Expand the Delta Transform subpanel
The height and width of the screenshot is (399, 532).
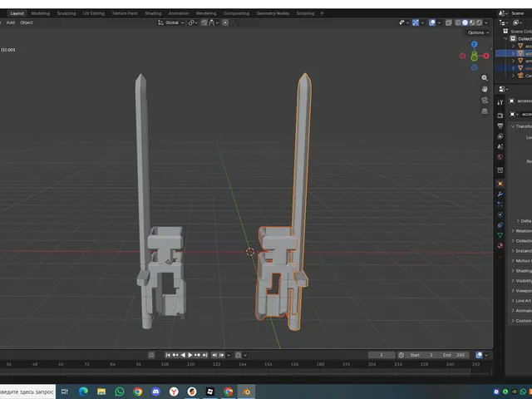(518, 221)
